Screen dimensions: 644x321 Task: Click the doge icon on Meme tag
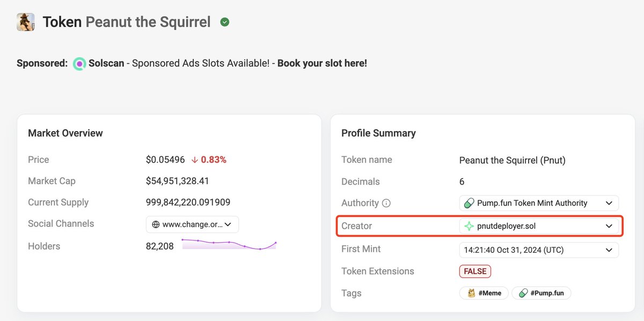tap(471, 293)
